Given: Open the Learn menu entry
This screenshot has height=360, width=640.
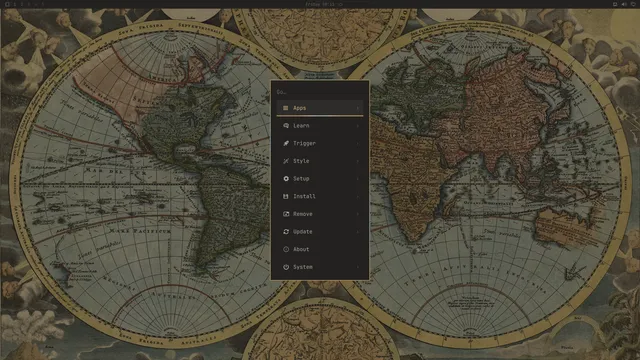Looking at the screenshot, I should click(x=320, y=126).
